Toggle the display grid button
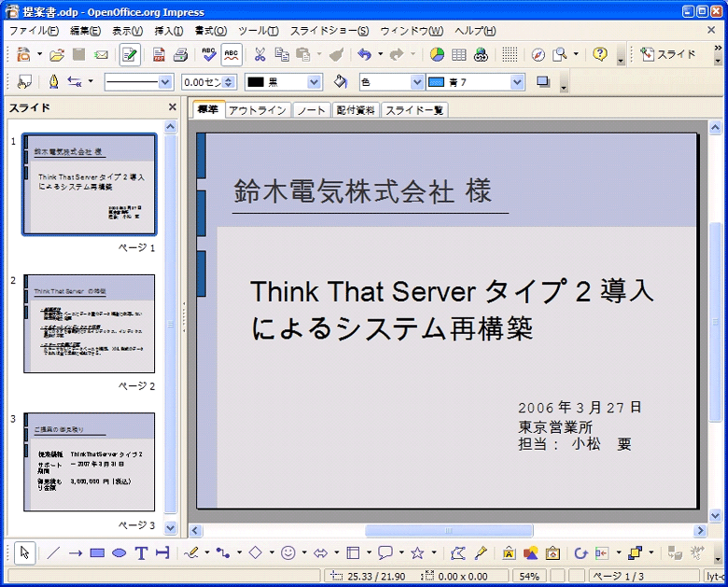 [510, 55]
